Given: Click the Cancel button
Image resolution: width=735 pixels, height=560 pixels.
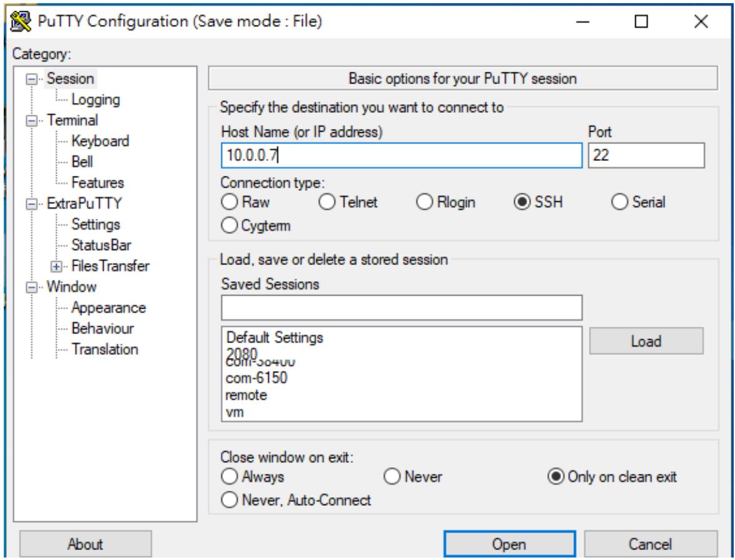Looking at the screenshot, I should click(651, 544).
